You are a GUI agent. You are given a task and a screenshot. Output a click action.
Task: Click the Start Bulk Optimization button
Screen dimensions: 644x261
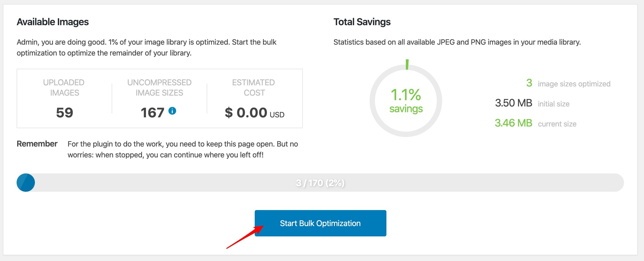(320, 223)
